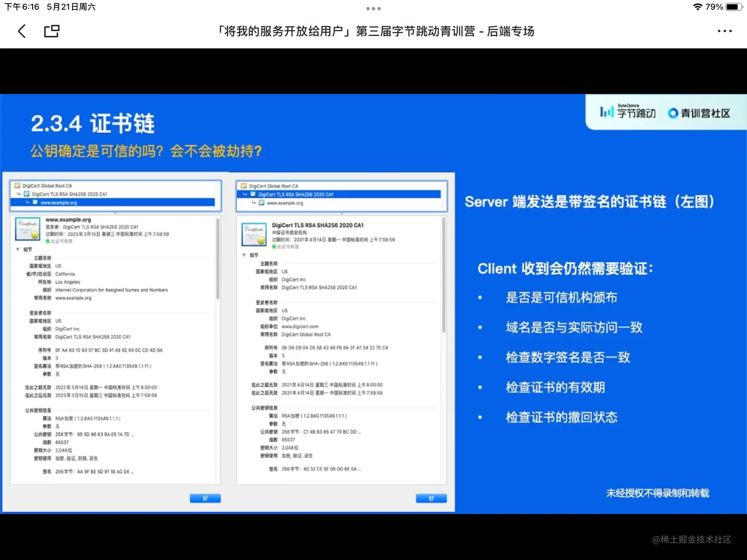747x560 pixels.
Task: Click notice 未经授权不得录制和转载
Action: click(x=658, y=493)
